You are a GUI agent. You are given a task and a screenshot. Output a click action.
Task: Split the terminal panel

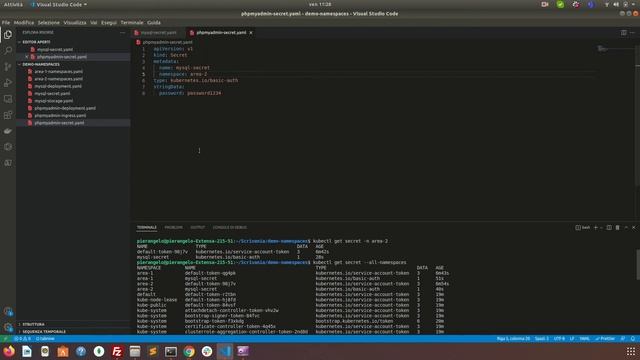(x=609, y=227)
